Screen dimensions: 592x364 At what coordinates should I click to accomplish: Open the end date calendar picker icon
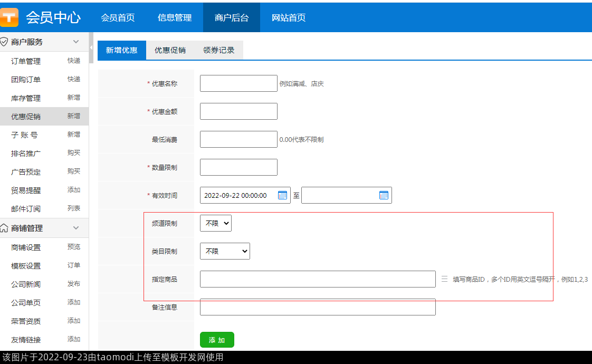(x=384, y=195)
